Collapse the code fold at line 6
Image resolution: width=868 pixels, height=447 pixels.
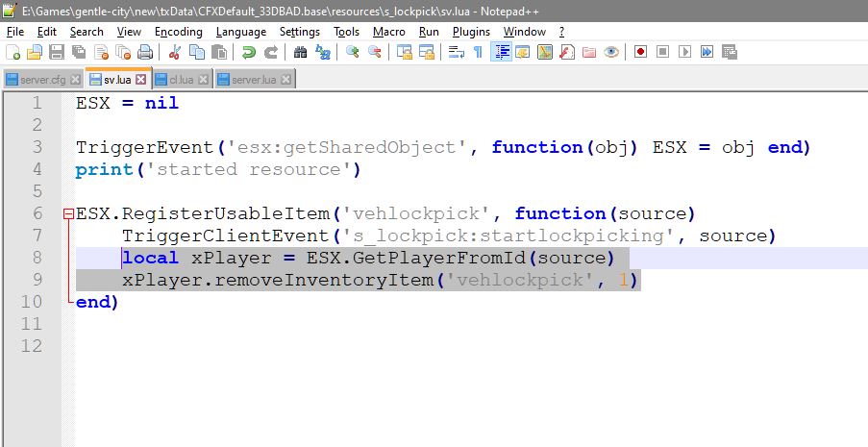coord(68,213)
